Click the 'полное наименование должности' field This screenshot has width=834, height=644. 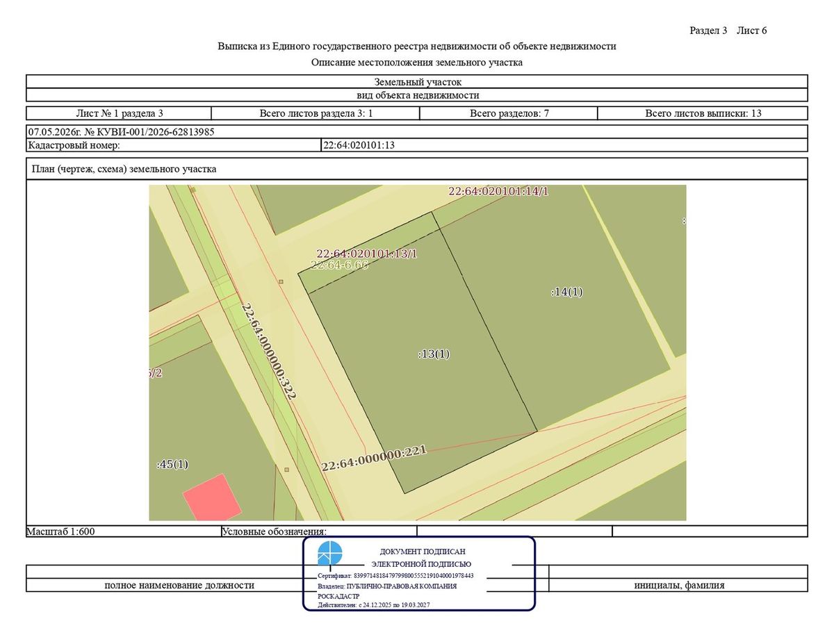[x=179, y=585]
